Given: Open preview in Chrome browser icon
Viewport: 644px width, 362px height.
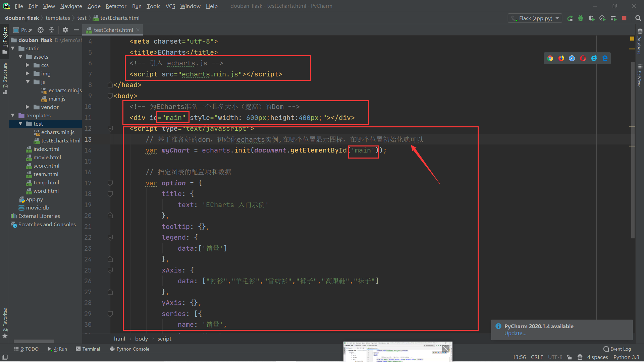Looking at the screenshot, I should click(x=550, y=58).
